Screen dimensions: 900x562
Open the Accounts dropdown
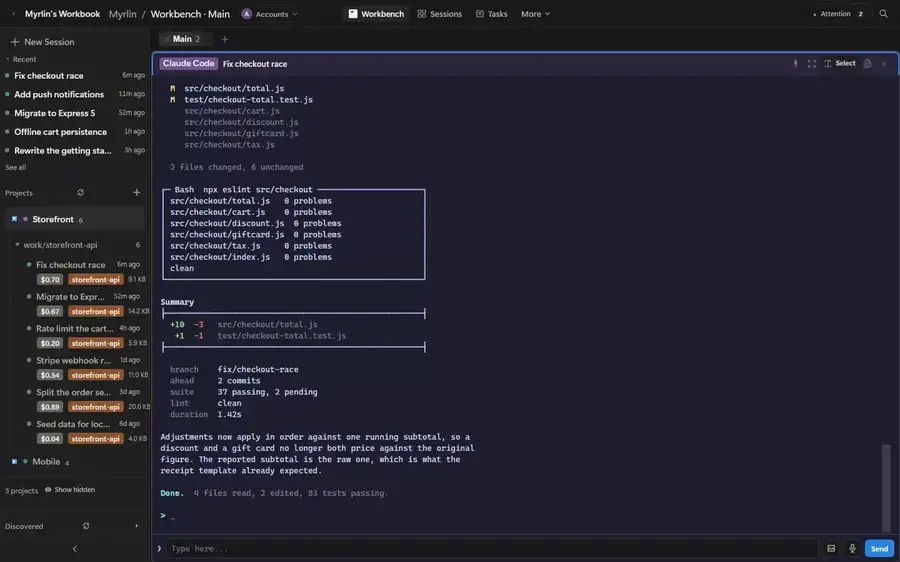coord(270,14)
